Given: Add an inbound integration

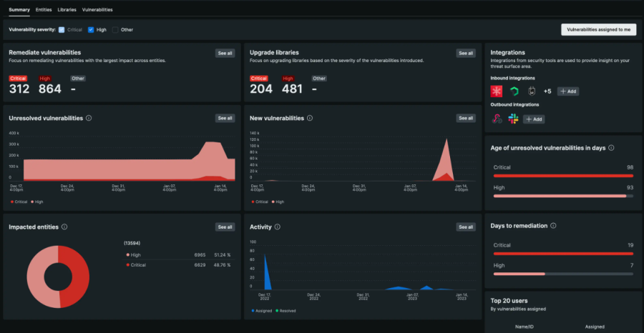Looking at the screenshot, I should [568, 91].
